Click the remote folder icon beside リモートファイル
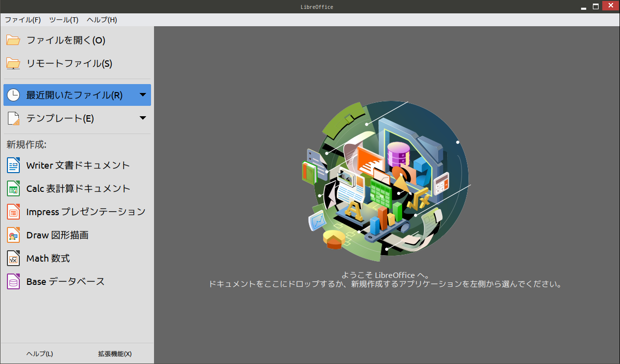 point(13,63)
